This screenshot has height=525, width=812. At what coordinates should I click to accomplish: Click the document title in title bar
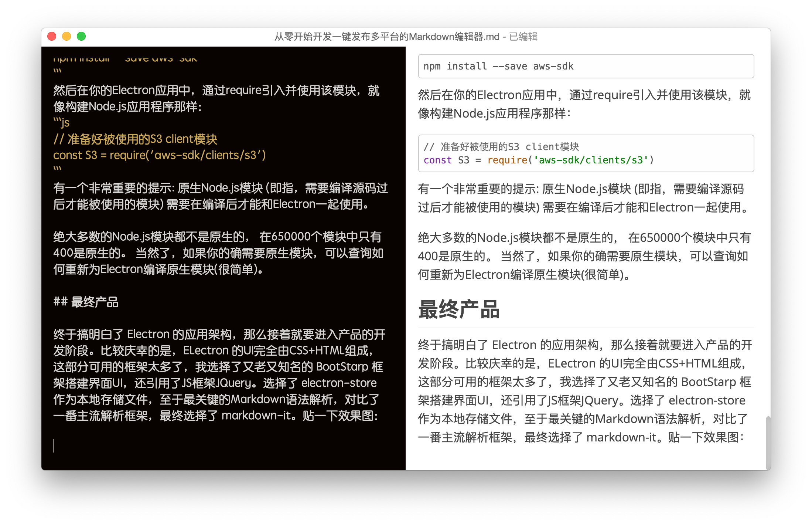coord(386,37)
